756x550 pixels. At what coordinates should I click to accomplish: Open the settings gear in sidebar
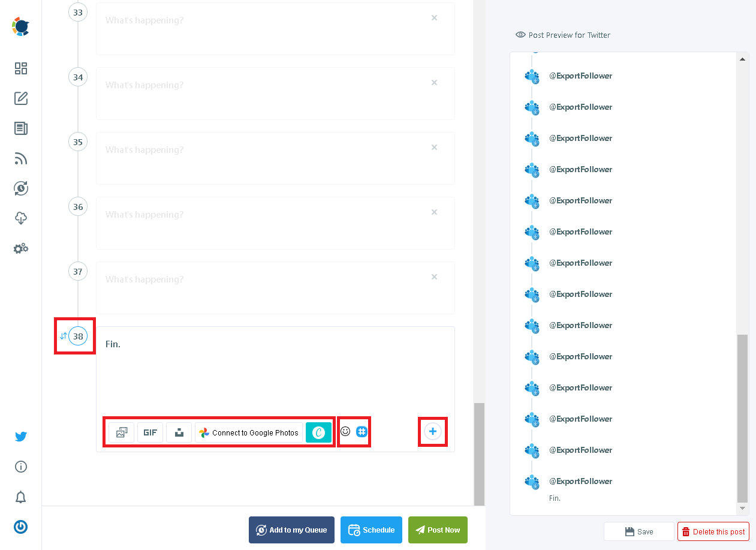pyautogui.click(x=20, y=248)
